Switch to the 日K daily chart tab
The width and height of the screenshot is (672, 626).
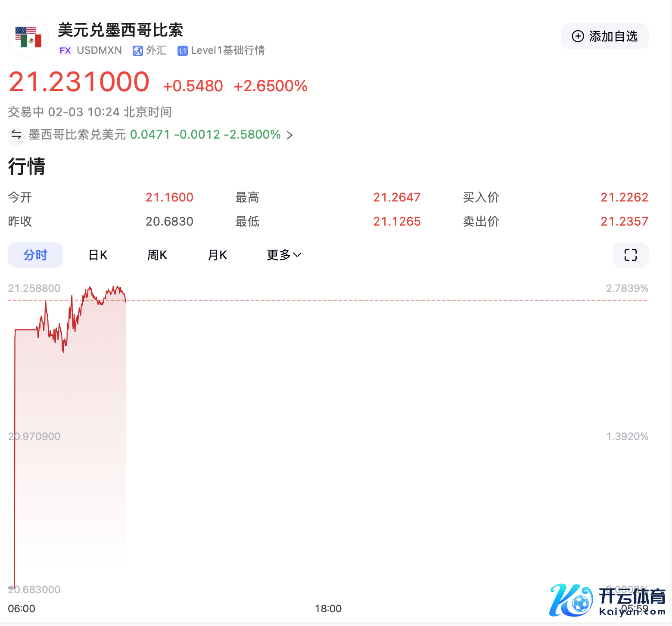(x=98, y=255)
